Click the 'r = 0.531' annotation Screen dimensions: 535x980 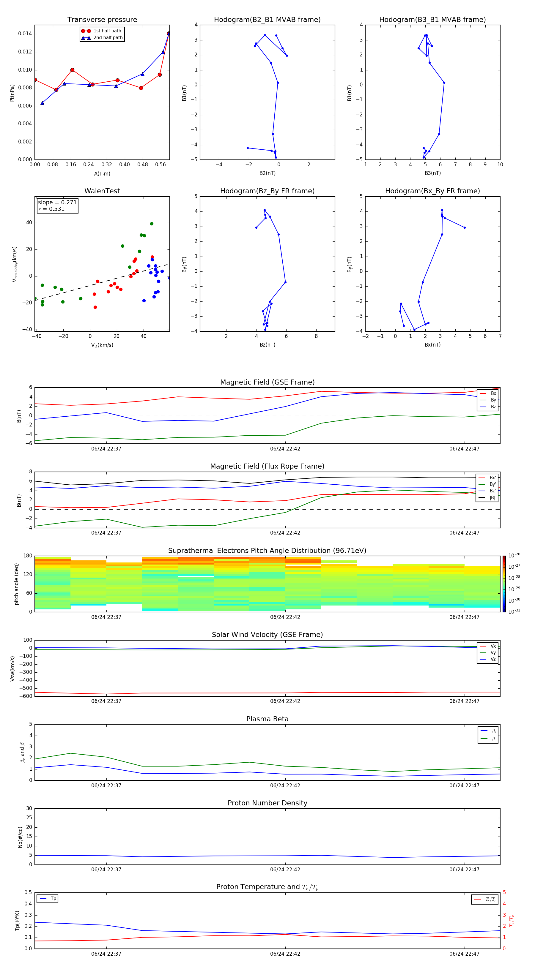tap(51, 209)
